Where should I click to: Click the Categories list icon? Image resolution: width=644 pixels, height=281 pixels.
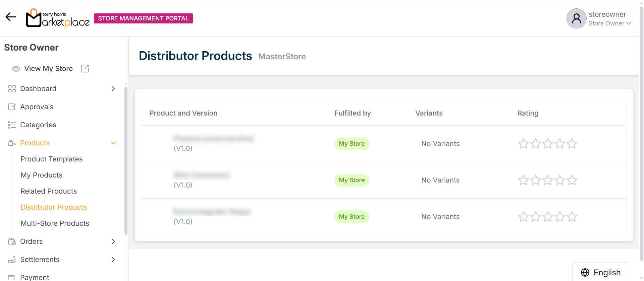(x=12, y=125)
